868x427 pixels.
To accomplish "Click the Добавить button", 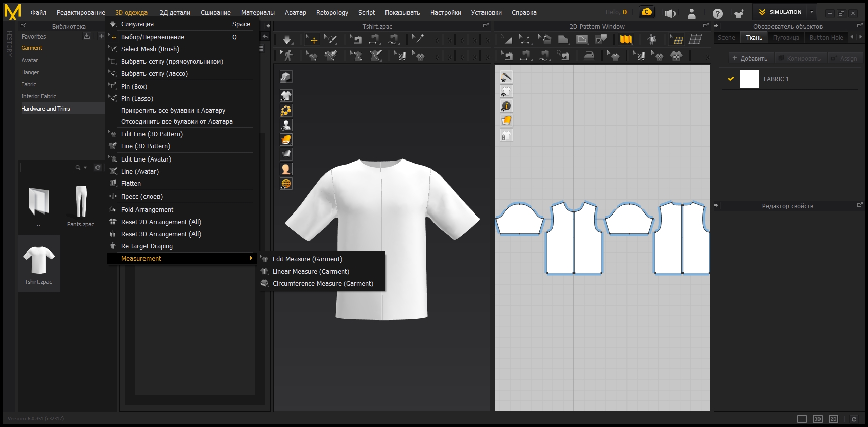I will click(750, 59).
